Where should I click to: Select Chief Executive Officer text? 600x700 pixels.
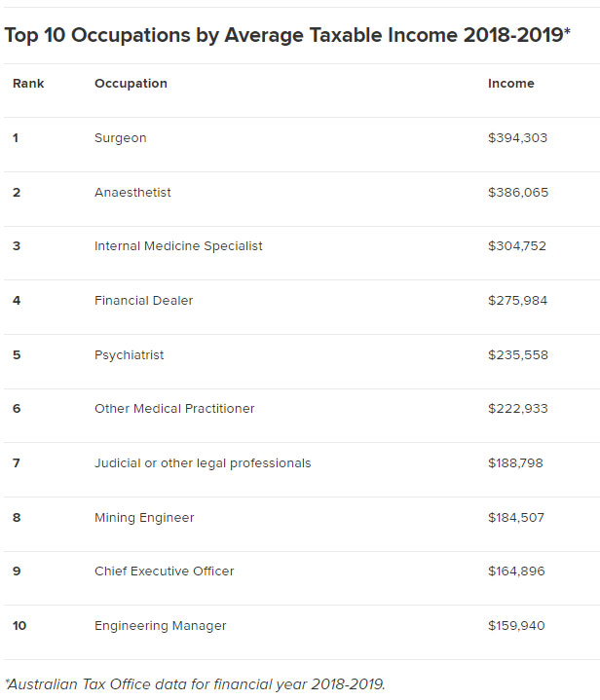click(x=164, y=571)
